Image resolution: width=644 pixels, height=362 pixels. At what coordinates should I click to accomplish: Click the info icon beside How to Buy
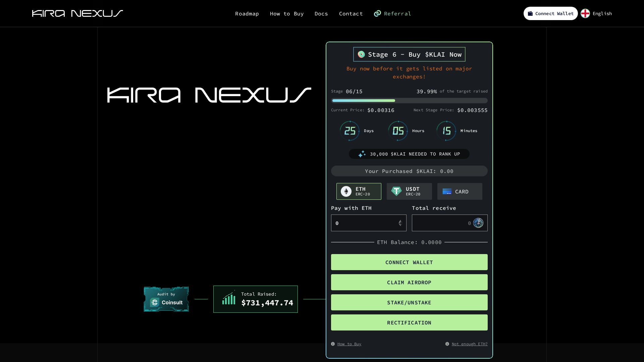[x=333, y=344]
